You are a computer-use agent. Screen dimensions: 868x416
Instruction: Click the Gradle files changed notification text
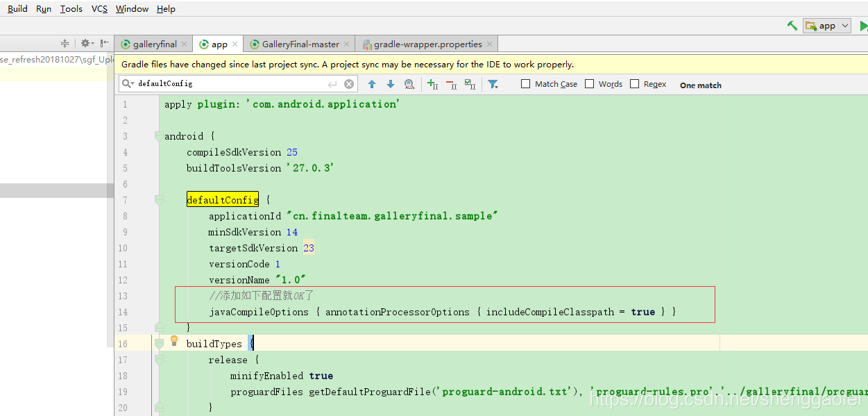[348, 64]
